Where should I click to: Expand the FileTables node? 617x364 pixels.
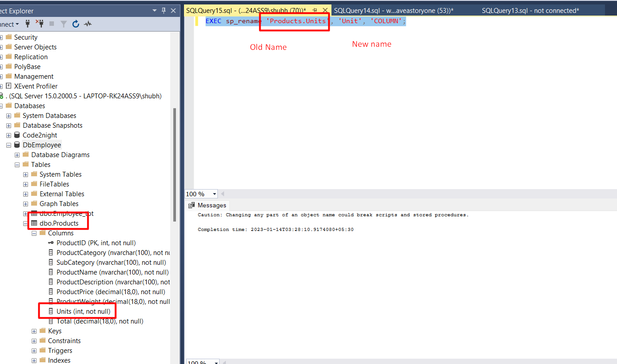coord(25,184)
